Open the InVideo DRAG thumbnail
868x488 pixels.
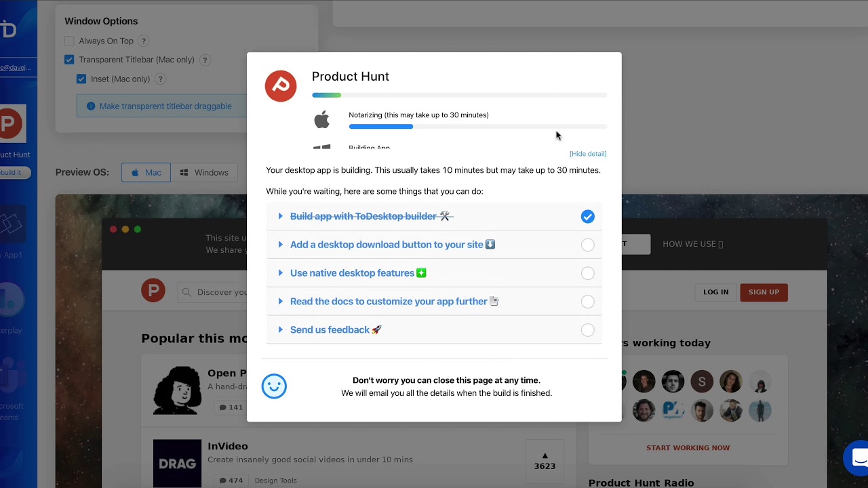pos(177,464)
